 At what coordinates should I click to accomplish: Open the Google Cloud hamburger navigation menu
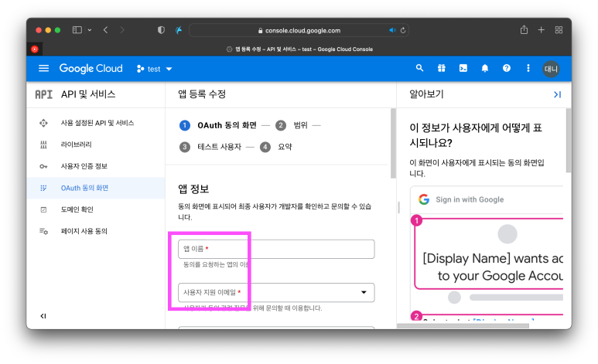pyautogui.click(x=44, y=69)
